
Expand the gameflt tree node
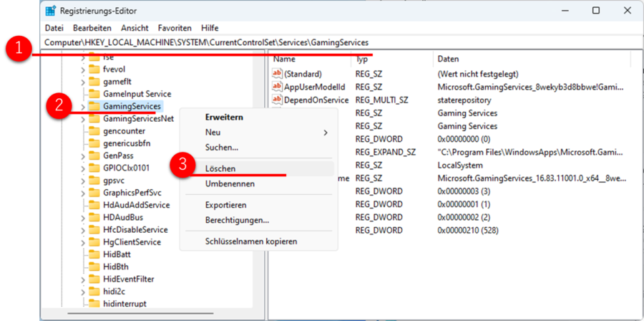[x=83, y=82]
